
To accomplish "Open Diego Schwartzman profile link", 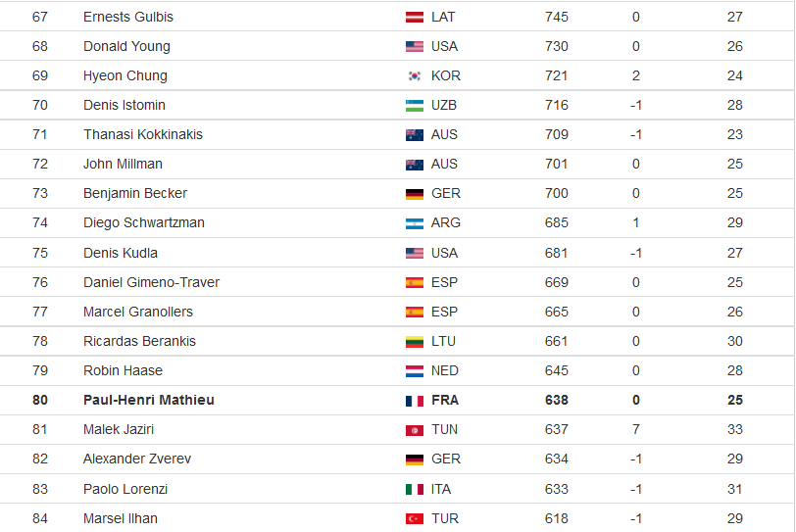I will pyautogui.click(x=144, y=222).
